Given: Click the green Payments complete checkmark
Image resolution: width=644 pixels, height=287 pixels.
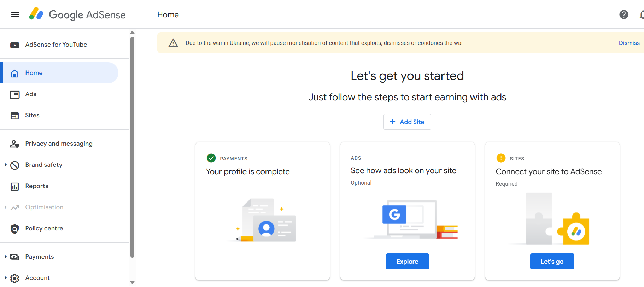Looking at the screenshot, I should [211, 158].
